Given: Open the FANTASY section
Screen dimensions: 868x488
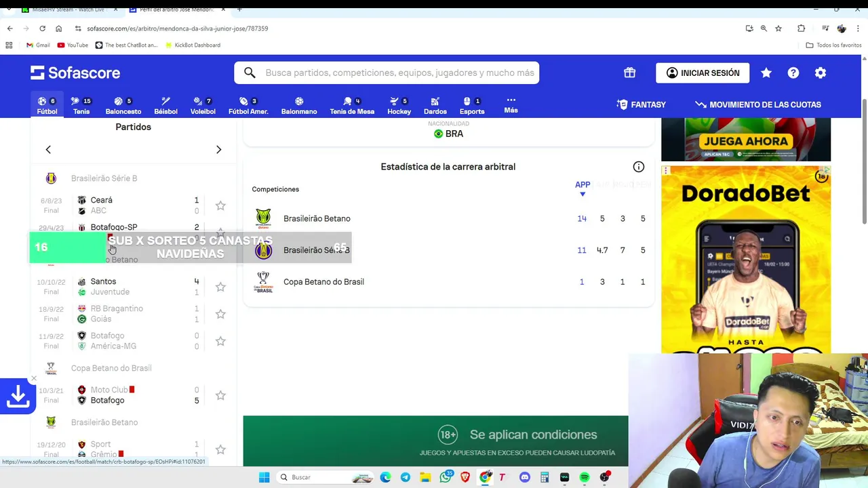Looking at the screenshot, I should click(x=642, y=104).
